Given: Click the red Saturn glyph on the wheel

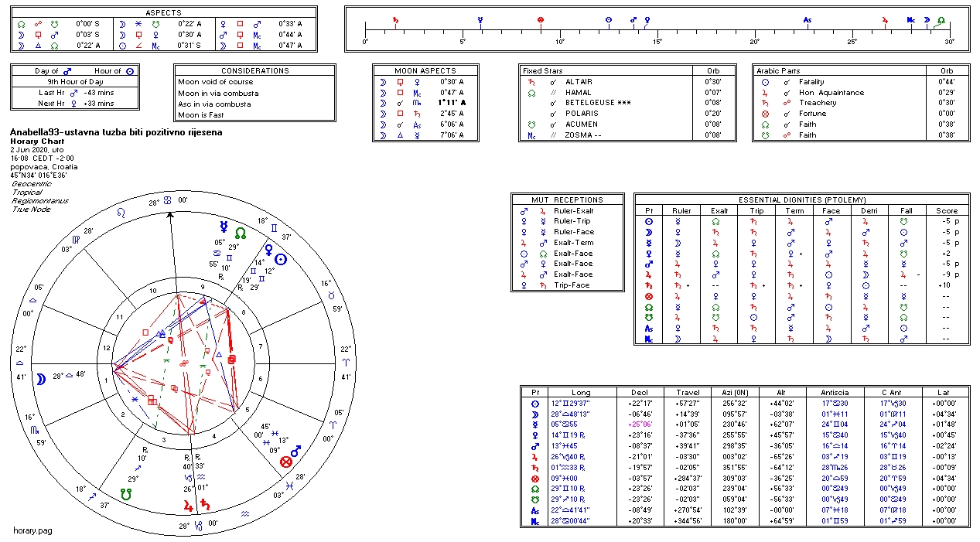Looking at the screenshot, I should point(204,506).
